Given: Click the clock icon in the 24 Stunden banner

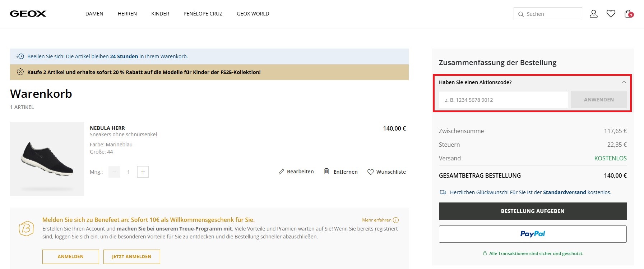Looking at the screenshot, I should click(x=20, y=56).
